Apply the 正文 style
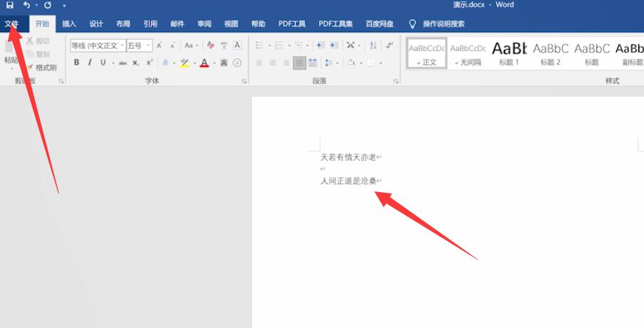Viewport: 644px width, 328px height. click(427, 54)
